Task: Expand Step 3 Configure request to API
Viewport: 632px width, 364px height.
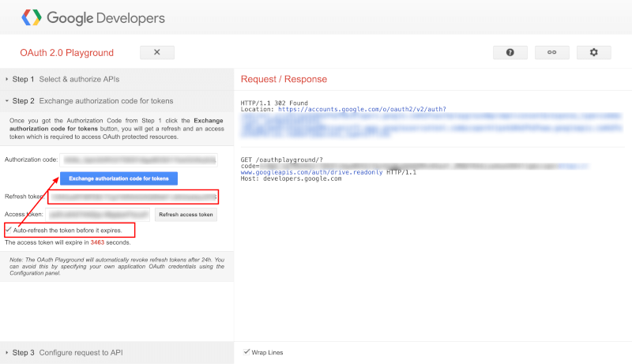Action: (x=117, y=353)
